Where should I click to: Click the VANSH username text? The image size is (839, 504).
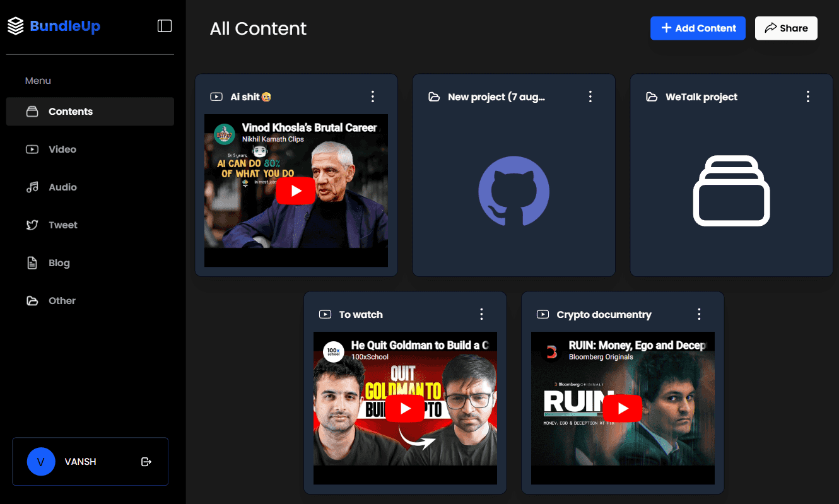click(x=81, y=462)
